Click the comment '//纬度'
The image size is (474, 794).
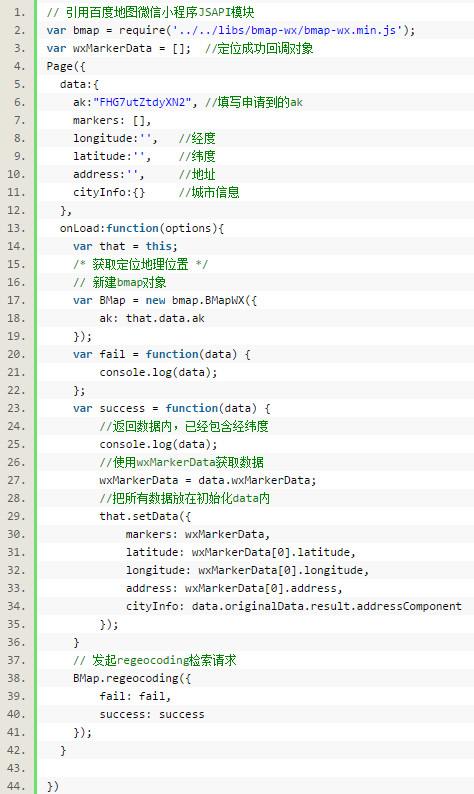coord(197,156)
